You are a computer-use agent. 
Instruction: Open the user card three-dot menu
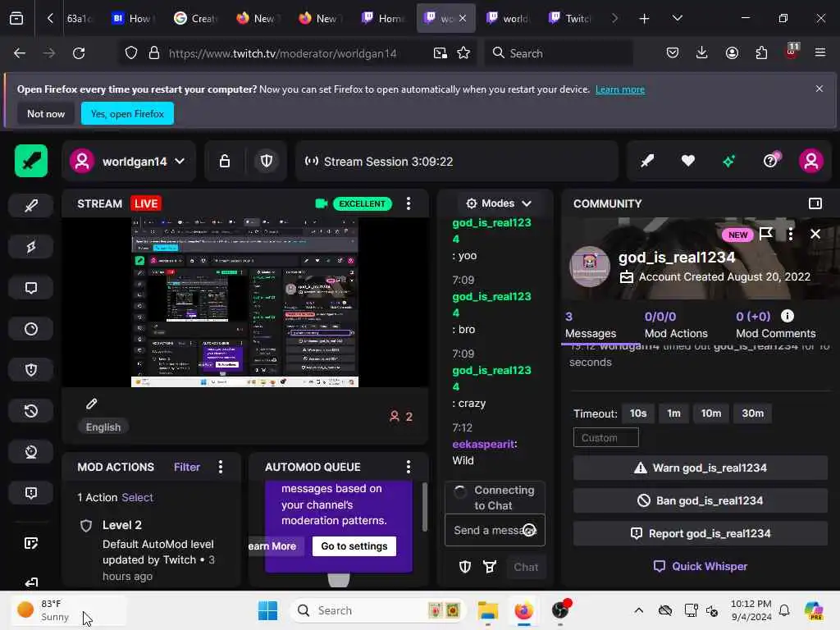[x=791, y=234]
